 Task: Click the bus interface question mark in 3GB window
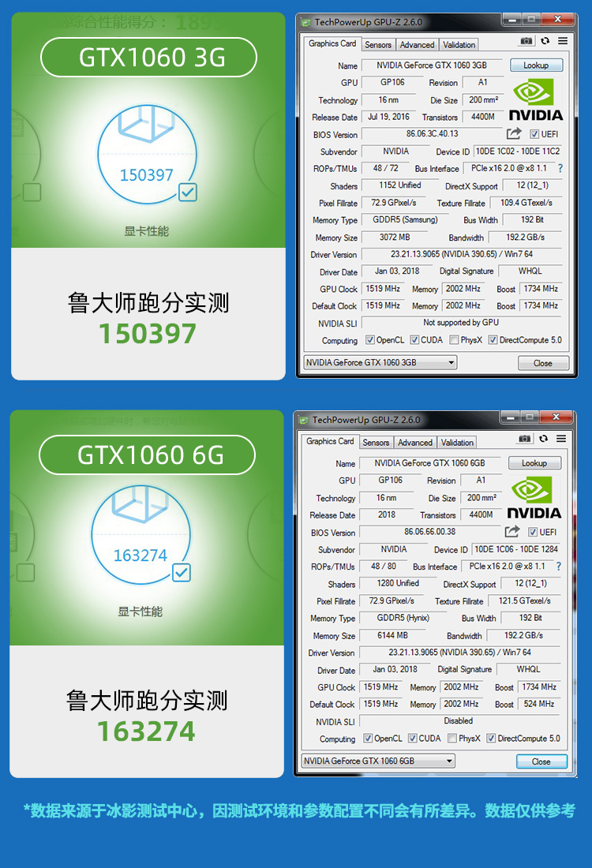pos(560,168)
